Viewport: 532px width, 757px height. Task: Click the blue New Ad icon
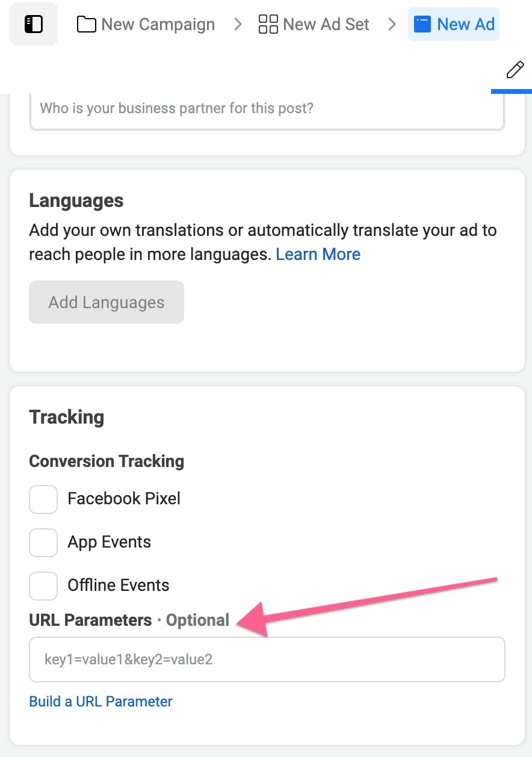click(x=422, y=25)
